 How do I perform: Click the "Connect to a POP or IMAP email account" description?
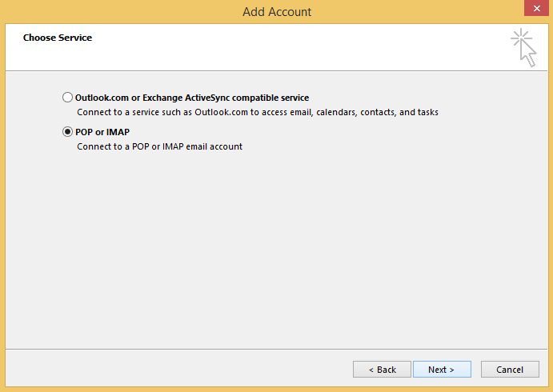pos(159,146)
